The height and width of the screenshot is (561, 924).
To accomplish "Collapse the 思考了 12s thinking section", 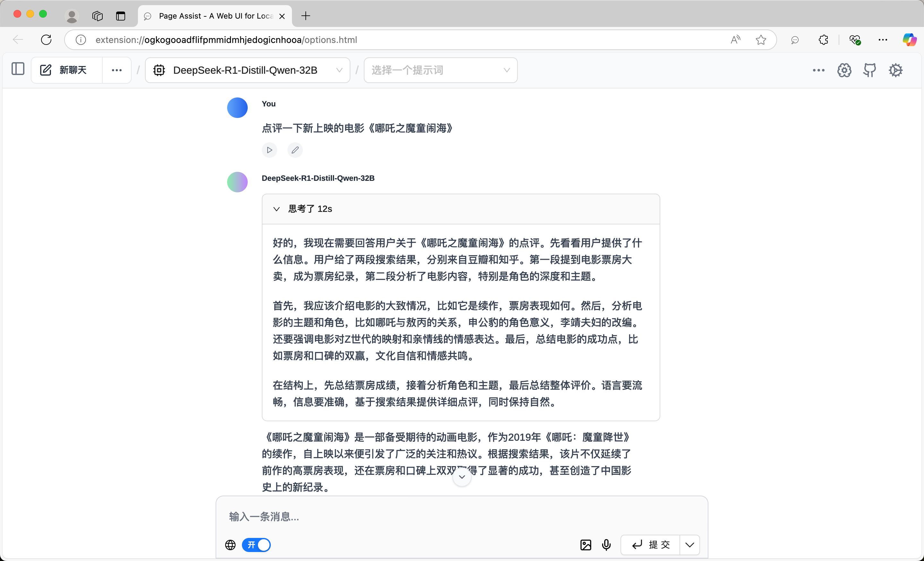I will (461, 209).
